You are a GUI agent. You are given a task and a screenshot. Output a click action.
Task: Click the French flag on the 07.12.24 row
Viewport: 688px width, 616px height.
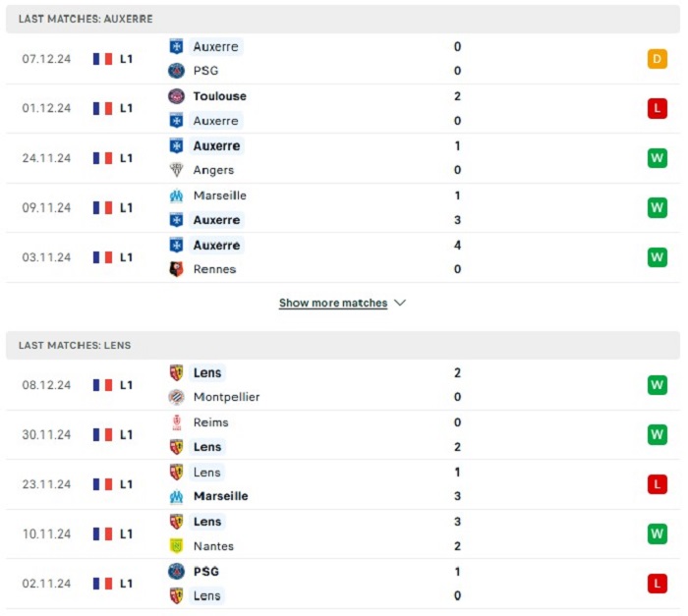[102, 59]
